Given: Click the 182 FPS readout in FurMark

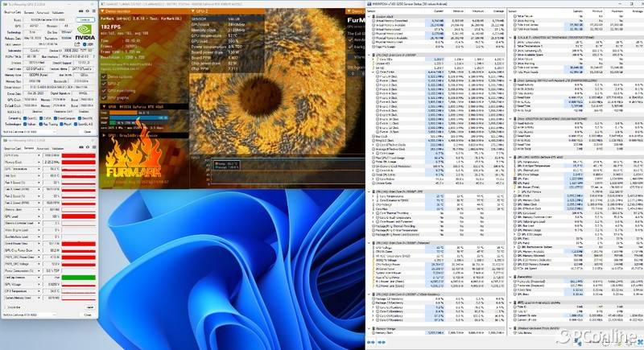Looking at the screenshot, I should 111,27.
